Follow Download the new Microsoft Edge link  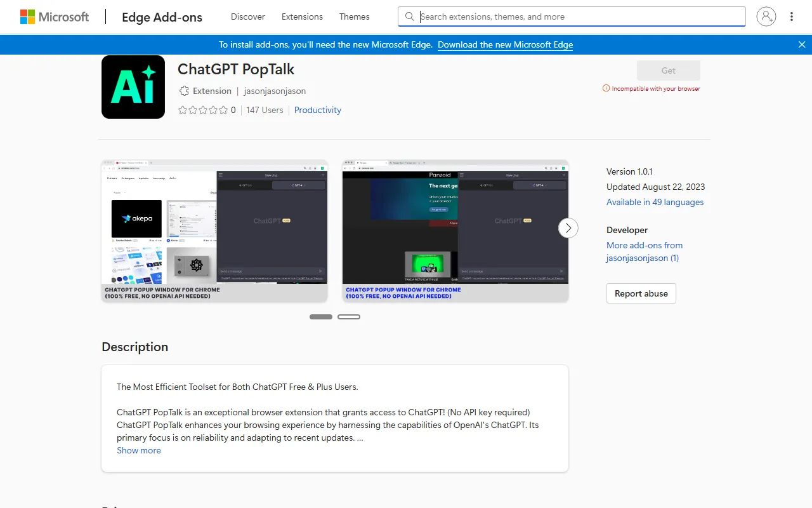click(x=505, y=44)
